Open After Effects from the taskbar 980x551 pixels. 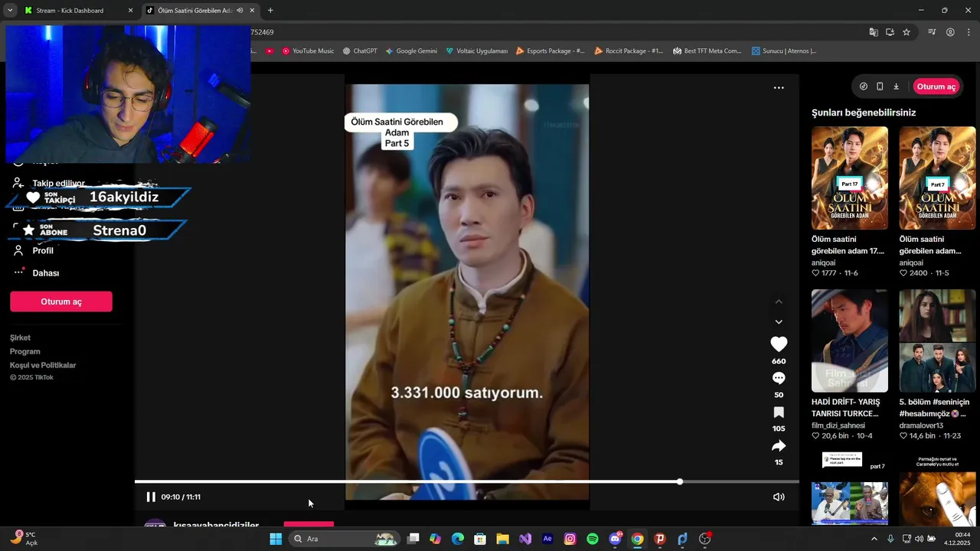547,539
